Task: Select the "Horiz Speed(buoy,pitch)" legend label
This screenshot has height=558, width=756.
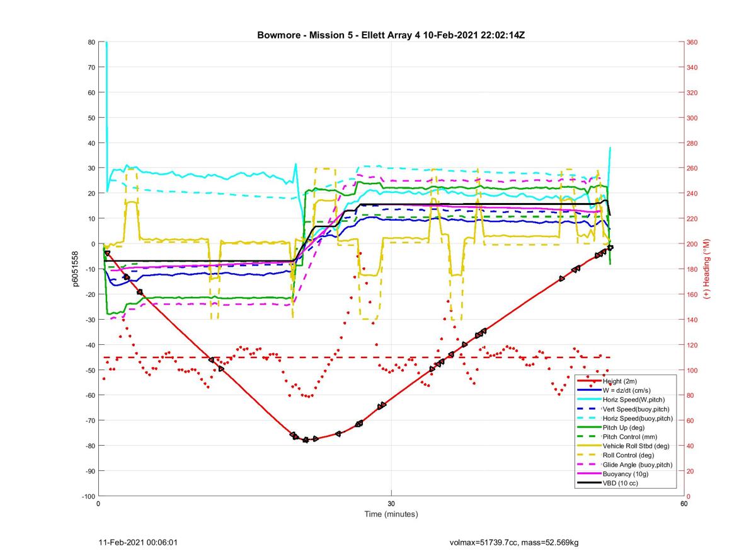Action: click(638, 418)
